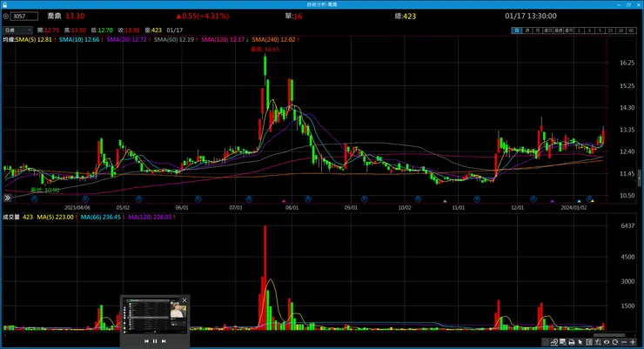Select the fourth period tab (adjusted daily)
Viewport: 644px width, 349px height.
[x=548, y=30]
